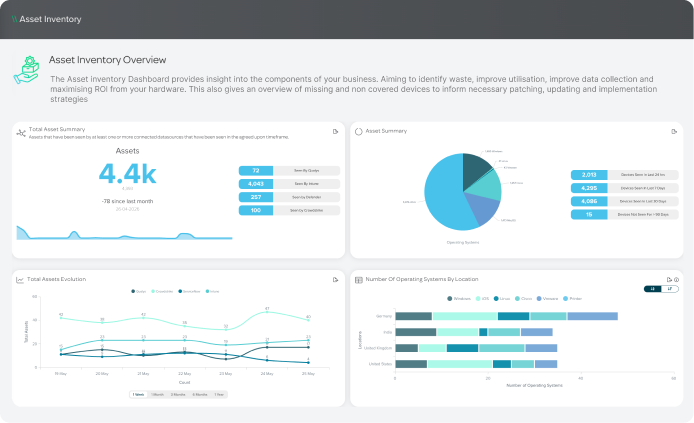This screenshot has height=423, width=694.
Task: Click the Germany dark Windows bar segment
Action: click(413, 316)
